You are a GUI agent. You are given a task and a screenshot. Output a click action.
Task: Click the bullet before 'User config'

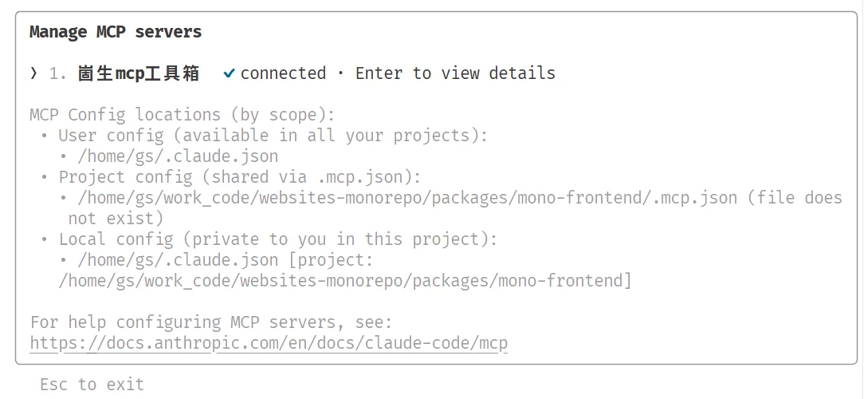pos(45,136)
